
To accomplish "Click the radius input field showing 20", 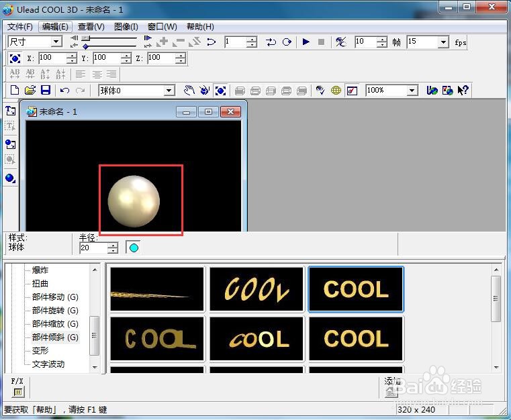I will point(93,248).
